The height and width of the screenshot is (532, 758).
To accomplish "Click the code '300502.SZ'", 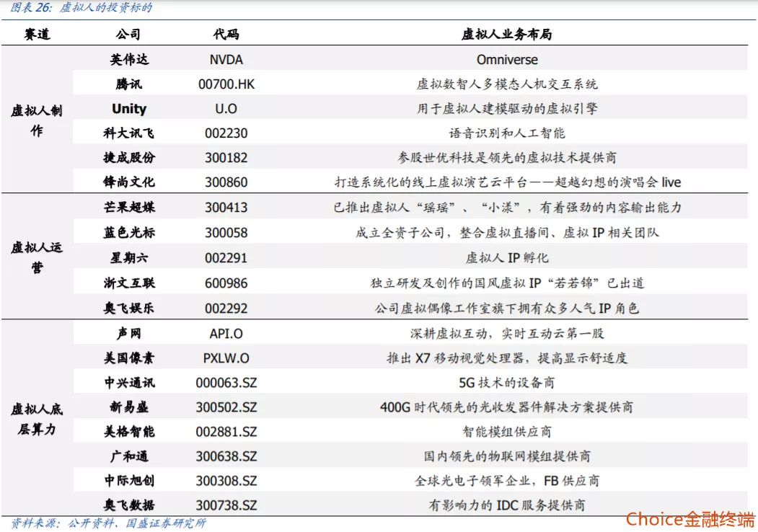I will click(226, 408).
